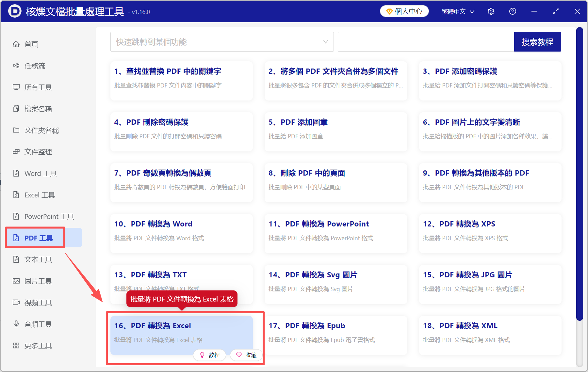Open the Excel 工具 section

(39, 195)
